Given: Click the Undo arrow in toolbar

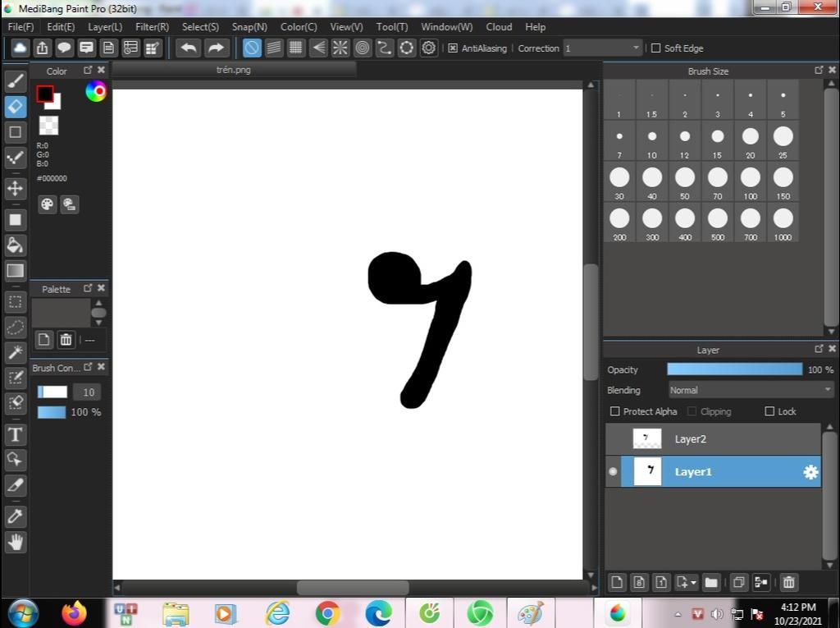Looking at the screenshot, I should (x=189, y=48).
